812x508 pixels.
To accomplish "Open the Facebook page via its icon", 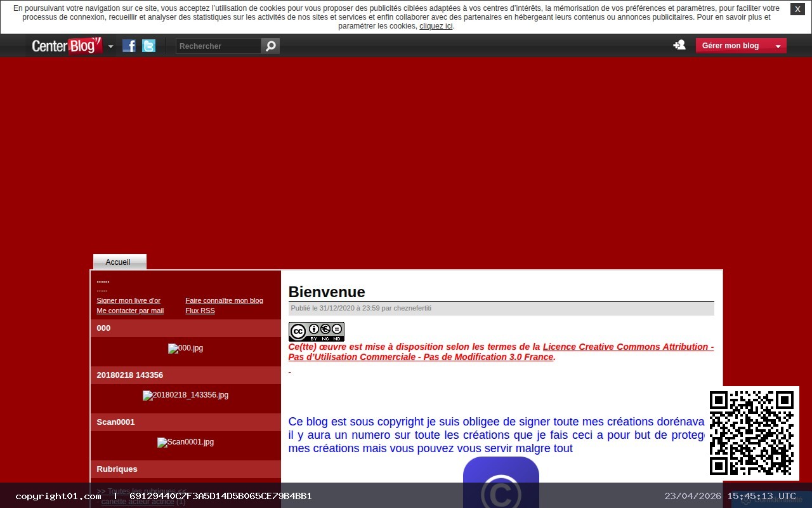I will click(129, 45).
